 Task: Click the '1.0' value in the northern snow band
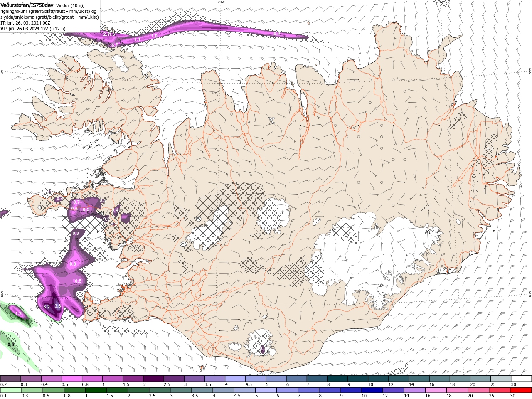point(154,36)
